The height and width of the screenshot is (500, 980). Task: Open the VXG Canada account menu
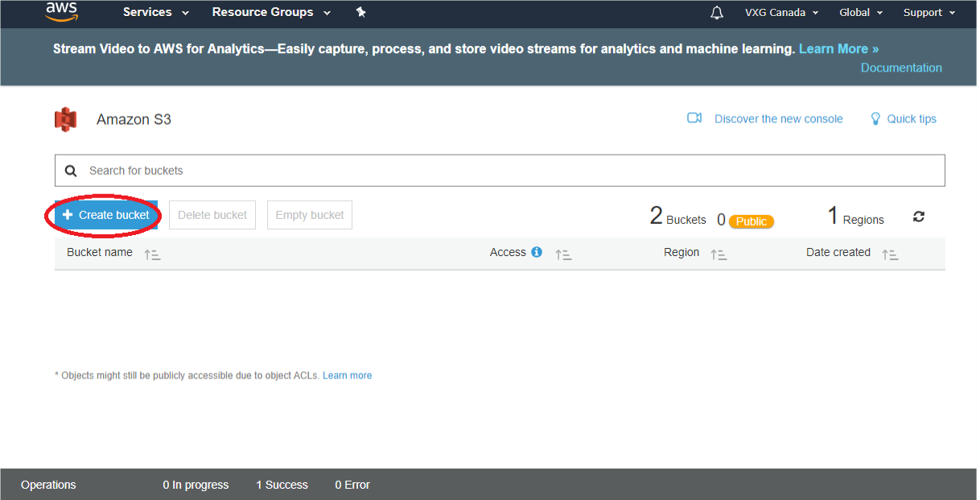click(x=781, y=12)
